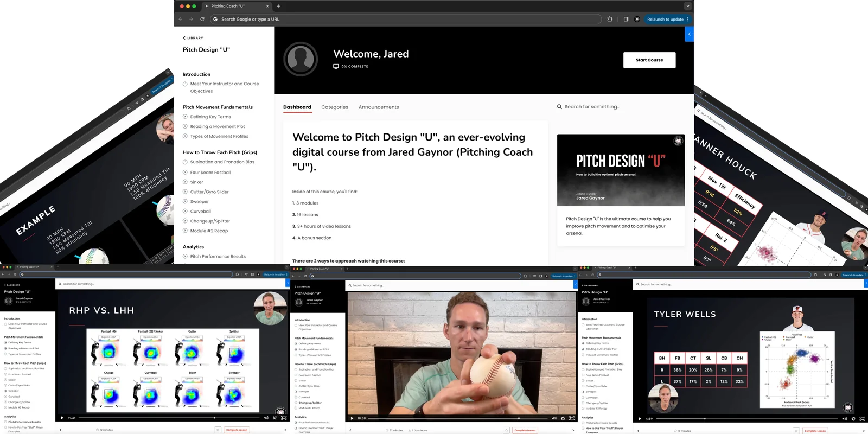Image resolution: width=868 pixels, height=434 pixels.
Task: Favorite lesson star in RHP vs. LHH window
Action: coord(218,430)
